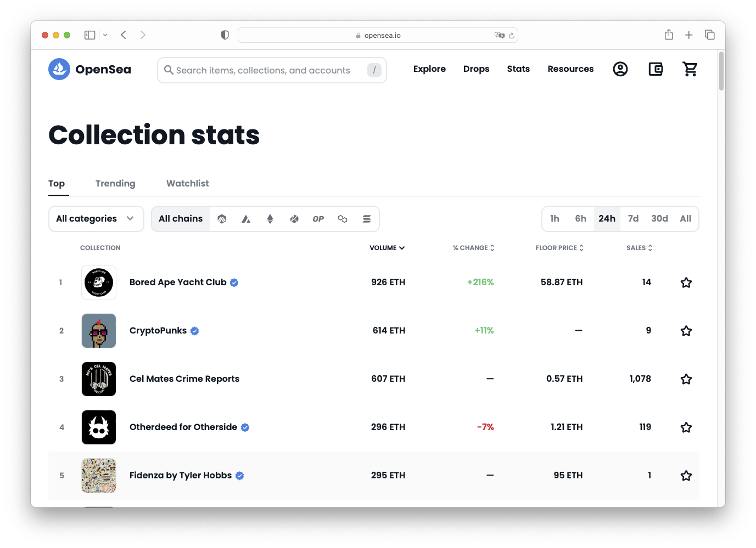Open the Watchlist tab
The width and height of the screenshot is (756, 548).
pos(187,184)
